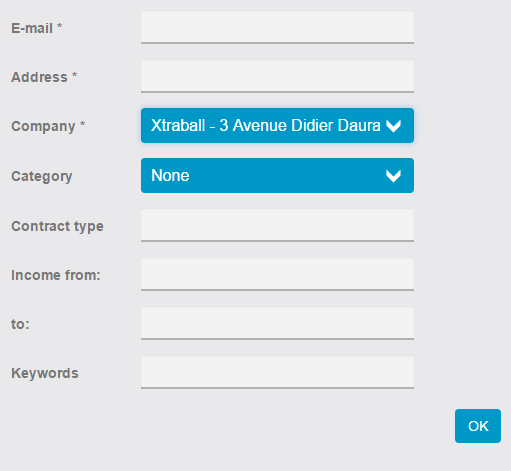Click the 'Address *' label
Image resolution: width=511 pixels, height=471 pixels.
44,77
